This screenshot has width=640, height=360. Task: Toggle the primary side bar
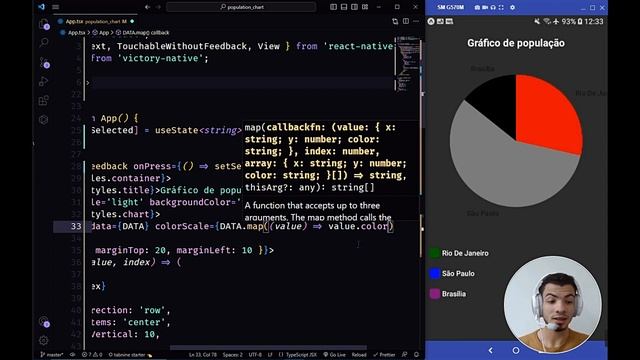pos(333,7)
